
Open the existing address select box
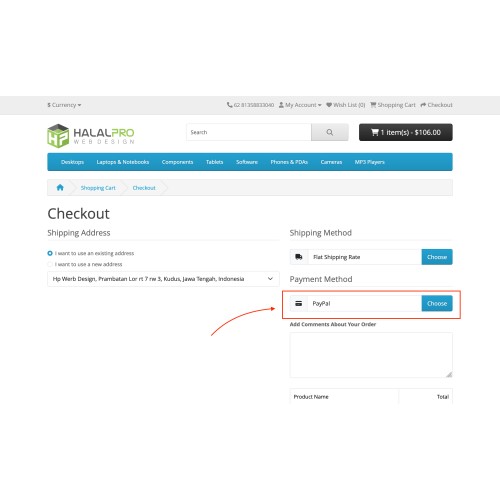pyautogui.click(x=163, y=279)
